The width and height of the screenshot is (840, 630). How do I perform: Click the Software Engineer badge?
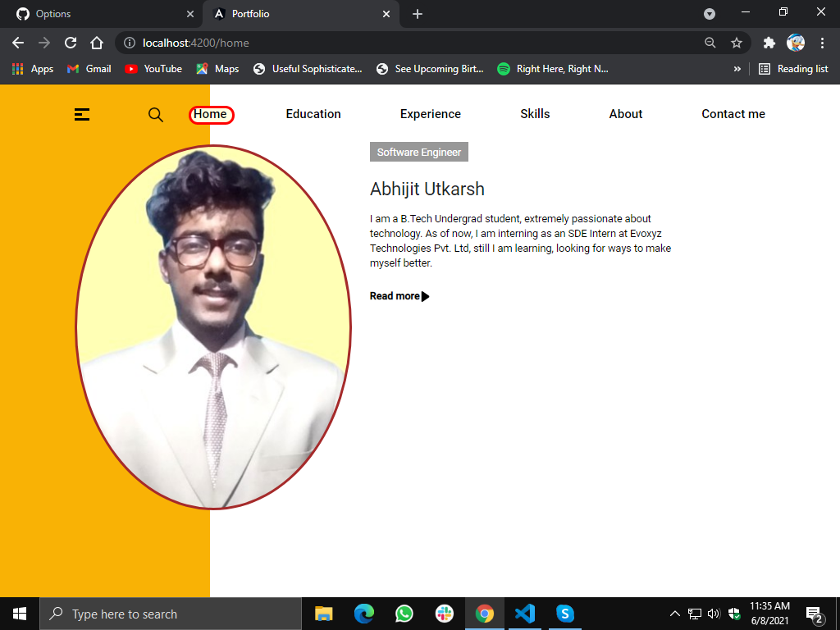tap(419, 152)
